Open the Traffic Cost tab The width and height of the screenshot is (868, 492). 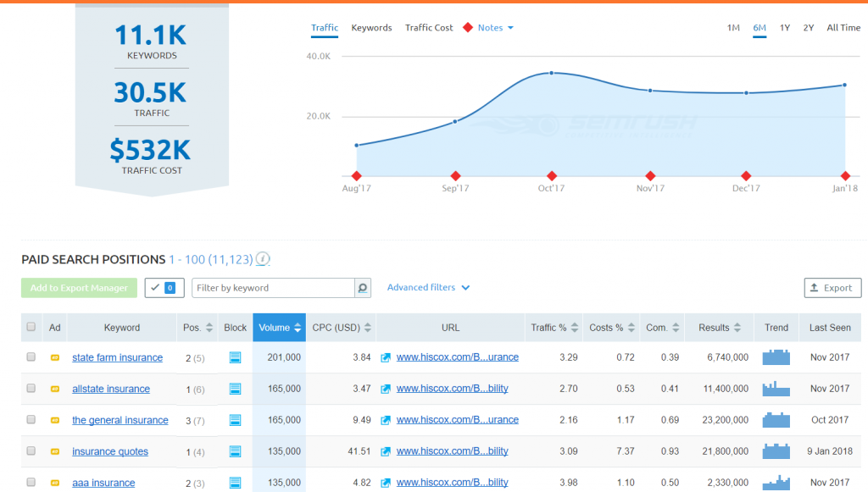pyautogui.click(x=428, y=27)
